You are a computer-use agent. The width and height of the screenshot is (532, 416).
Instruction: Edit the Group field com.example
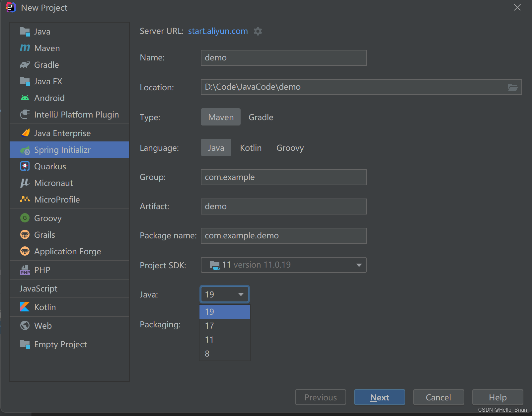click(x=283, y=177)
